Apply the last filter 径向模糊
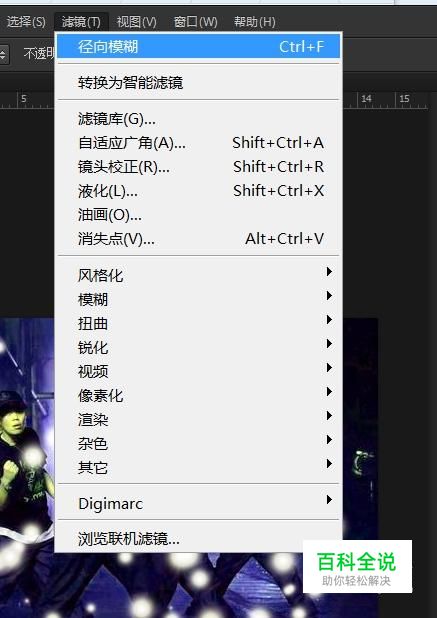This screenshot has height=618, width=437. tap(198, 47)
